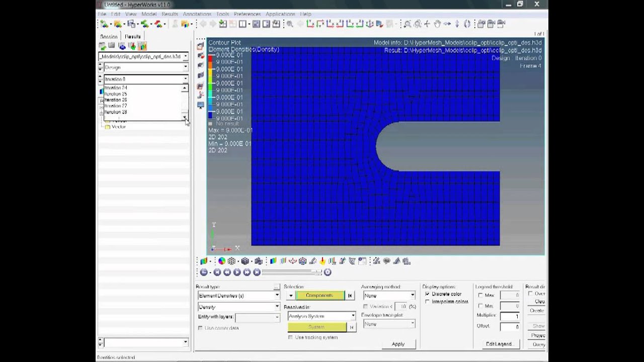Click the Apply button
644x362 pixels.
(398, 344)
